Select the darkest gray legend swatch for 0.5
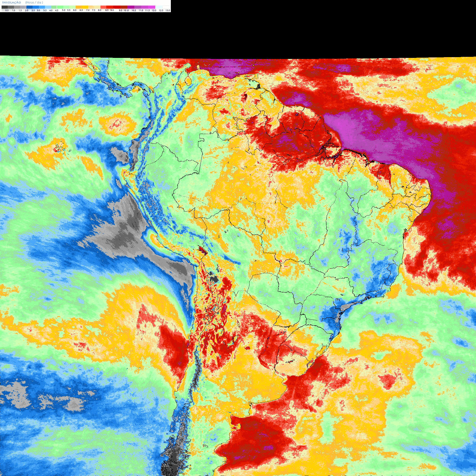476x476 pixels. pyautogui.click(x=4, y=7)
